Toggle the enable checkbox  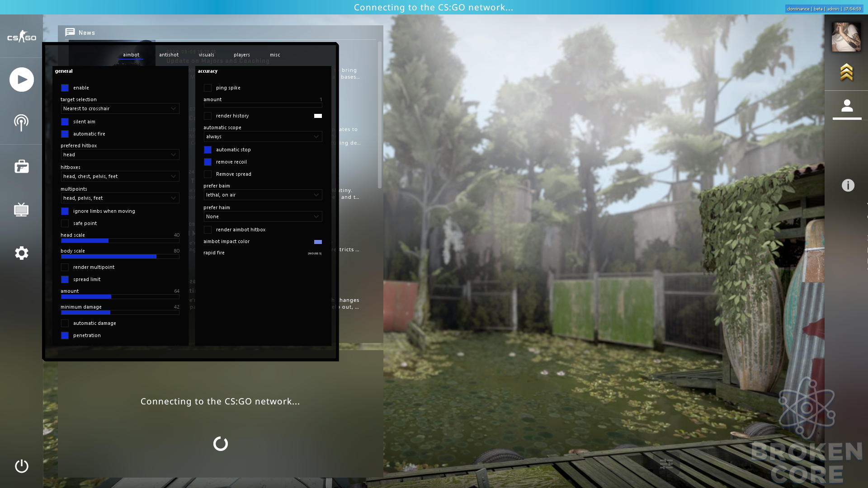[65, 88]
